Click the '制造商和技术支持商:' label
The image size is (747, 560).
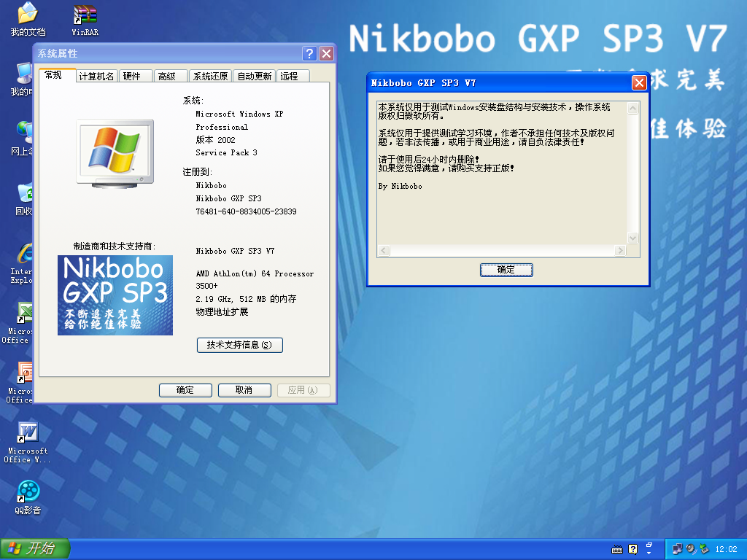(115, 246)
